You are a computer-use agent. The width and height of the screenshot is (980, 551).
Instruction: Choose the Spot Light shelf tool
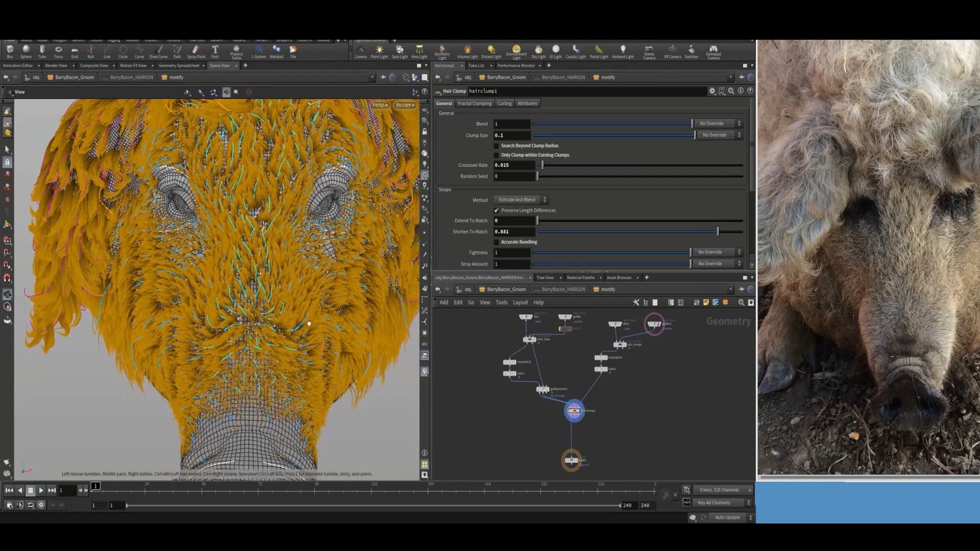pos(399,52)
